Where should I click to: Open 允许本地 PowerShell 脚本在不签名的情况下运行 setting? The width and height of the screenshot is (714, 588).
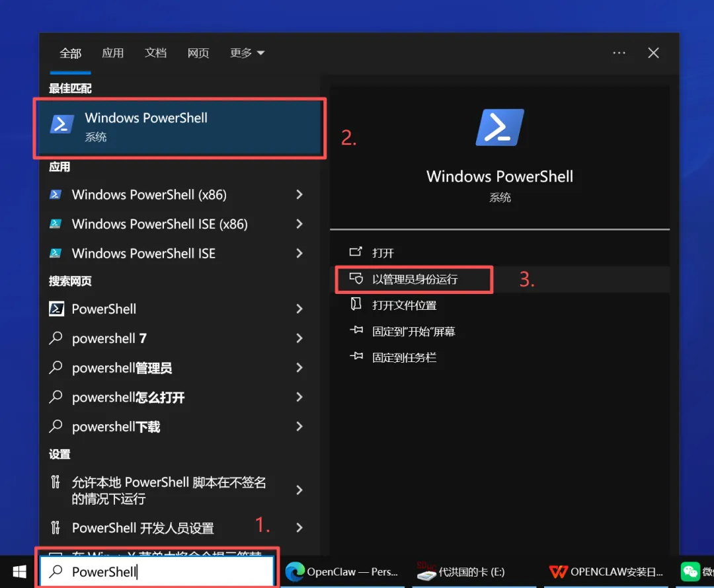pos(169,490)
